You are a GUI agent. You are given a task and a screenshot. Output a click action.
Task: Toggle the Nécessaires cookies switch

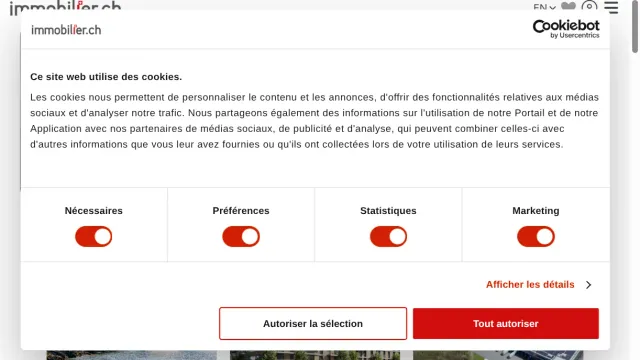click(x=93, y=236)
